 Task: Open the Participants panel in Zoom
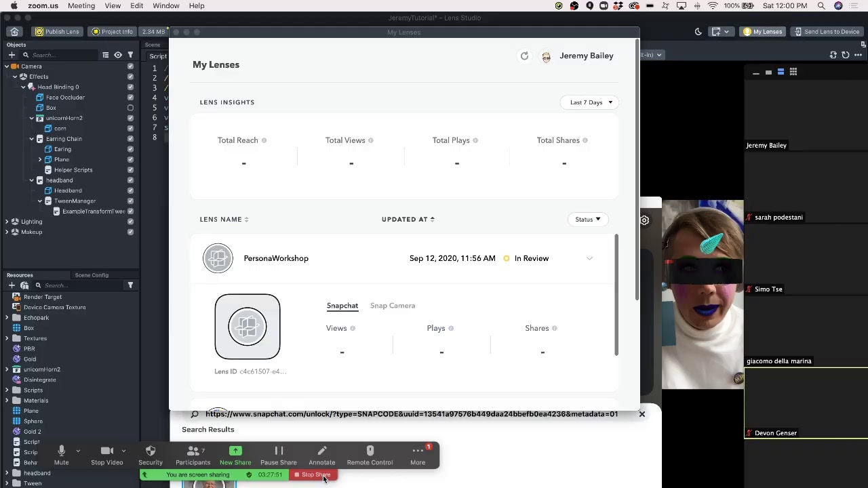point(193,451)
